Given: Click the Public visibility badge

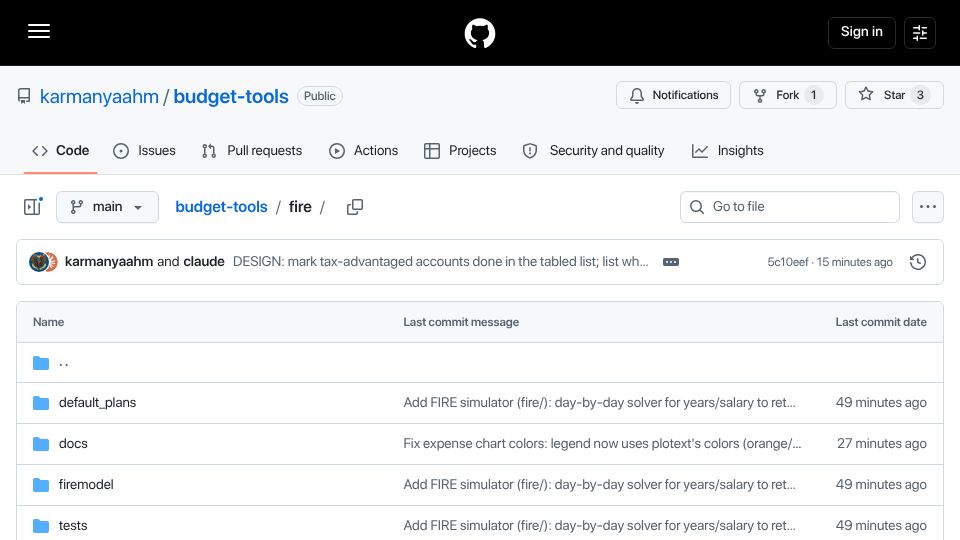Looking at the screenshot, I should coord(320,96).
